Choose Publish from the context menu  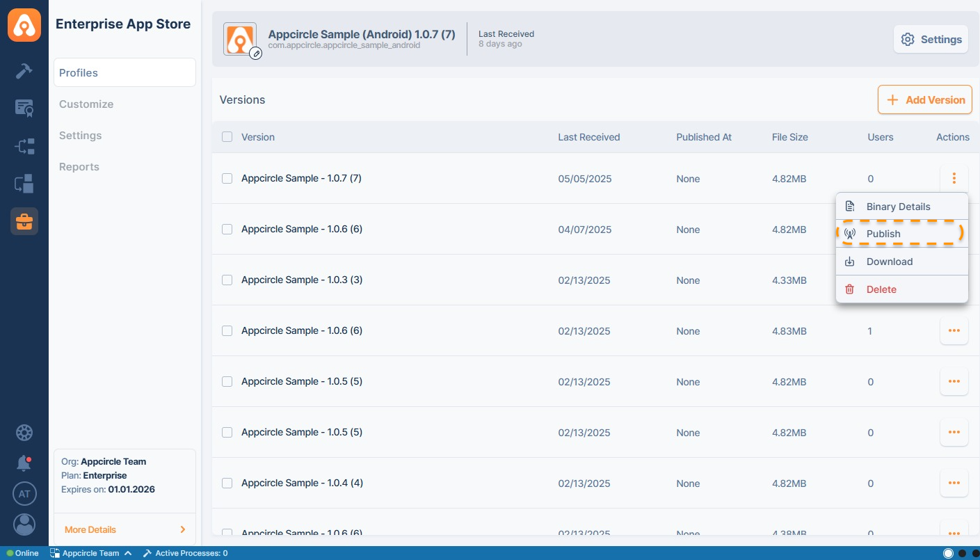883,234
